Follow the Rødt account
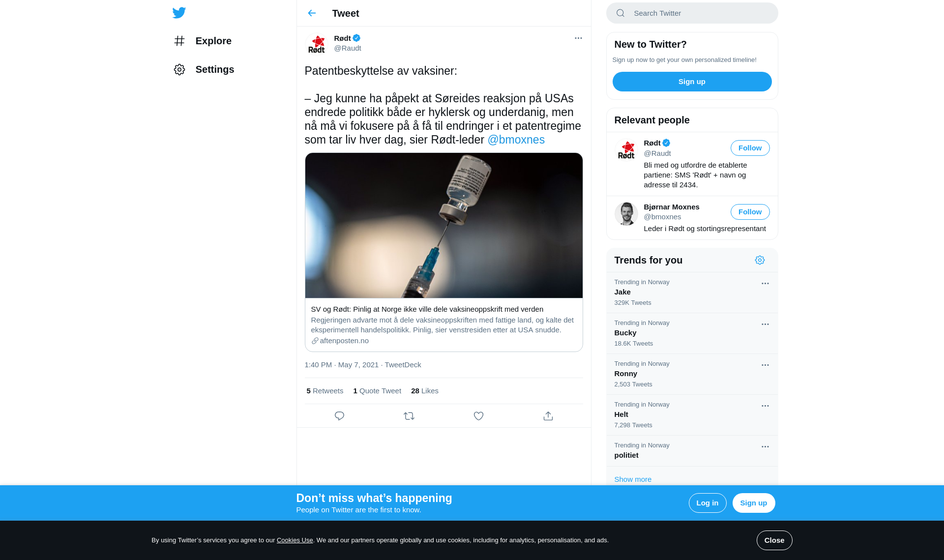 pyautogui.click(x=750, y=148)
